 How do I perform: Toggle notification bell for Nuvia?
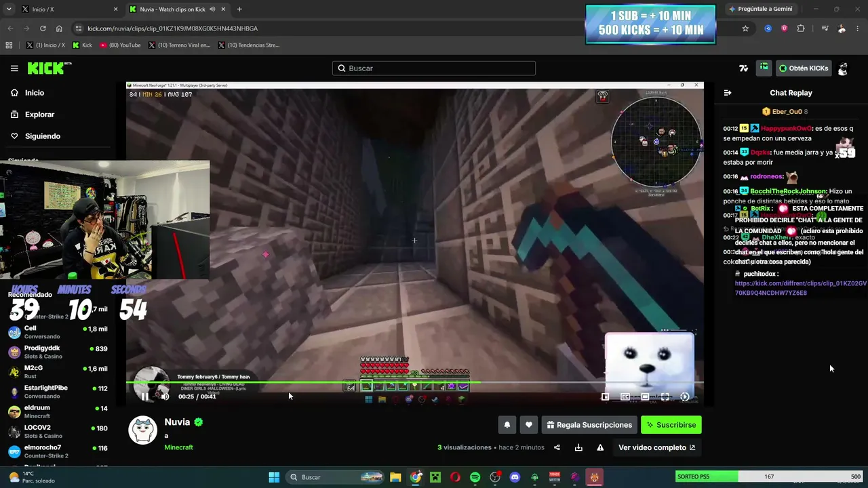click(507, 425)
